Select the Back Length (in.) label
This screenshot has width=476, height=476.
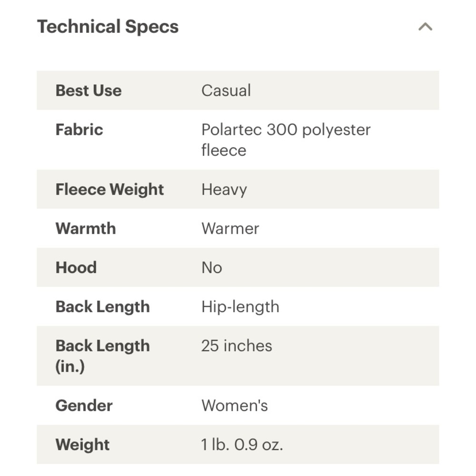point(103,356)
